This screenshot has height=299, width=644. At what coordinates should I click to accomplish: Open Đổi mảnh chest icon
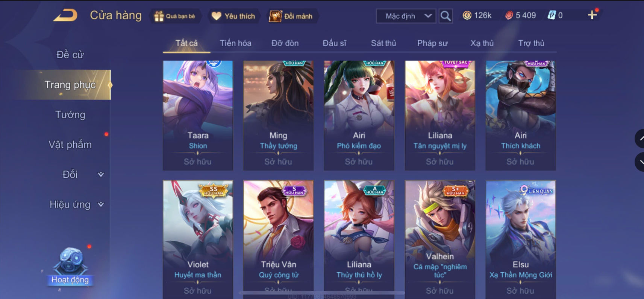click(275, 16)
